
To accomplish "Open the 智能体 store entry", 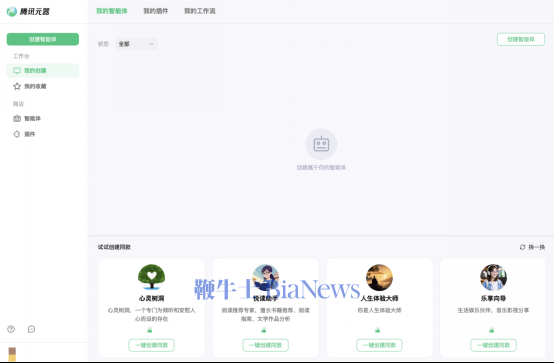I will click(43, 118).
